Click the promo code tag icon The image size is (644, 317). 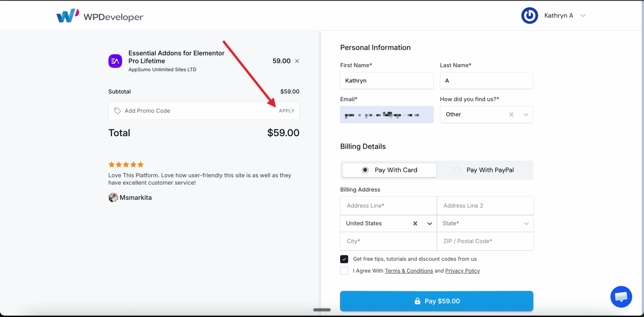click(x=117, y=111)
